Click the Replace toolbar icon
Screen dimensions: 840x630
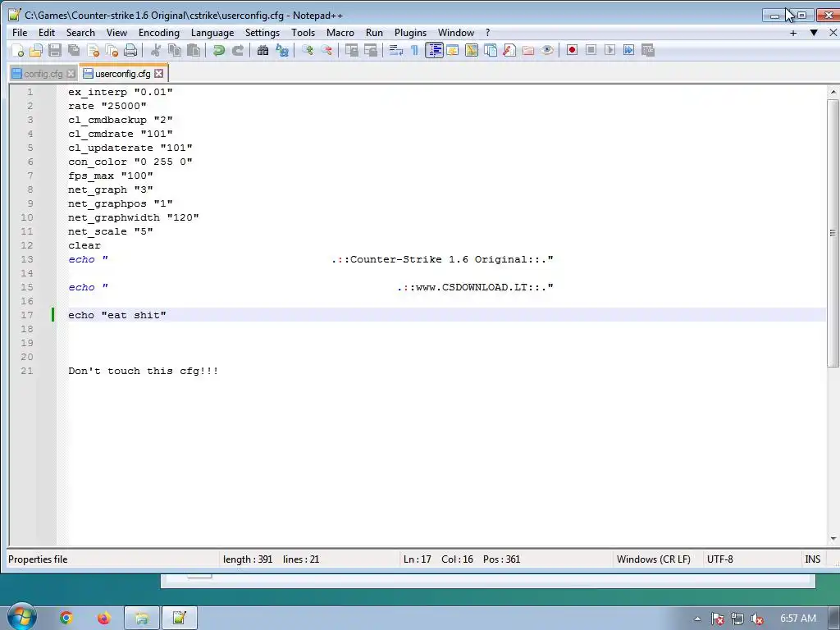(x=282, y=50)
